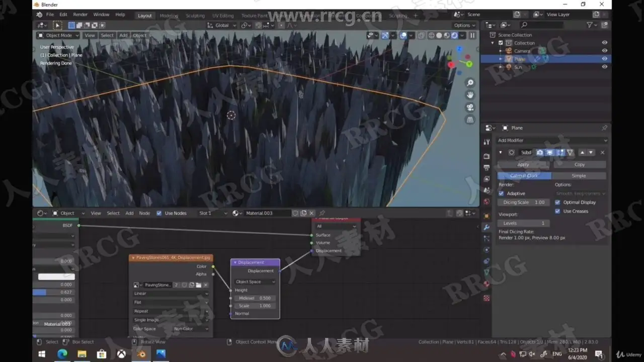Open the View Layer properties tab icon
This screenshot has height=362, width=644.
[x=487, y=179]
